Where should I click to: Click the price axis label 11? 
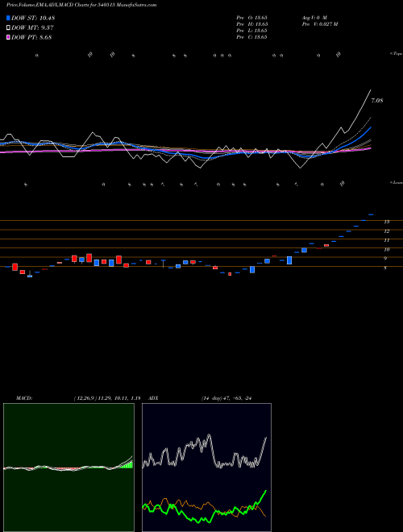click(386, 240)
